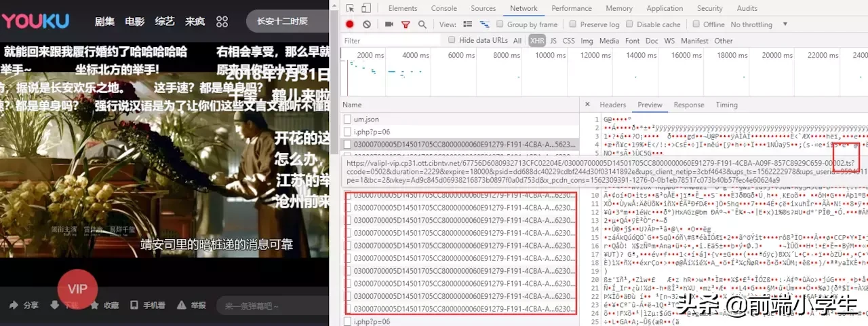Click the Youku 剧集 nav link
The height and width of the screenshot is (326, 868).
pos(104,22)
